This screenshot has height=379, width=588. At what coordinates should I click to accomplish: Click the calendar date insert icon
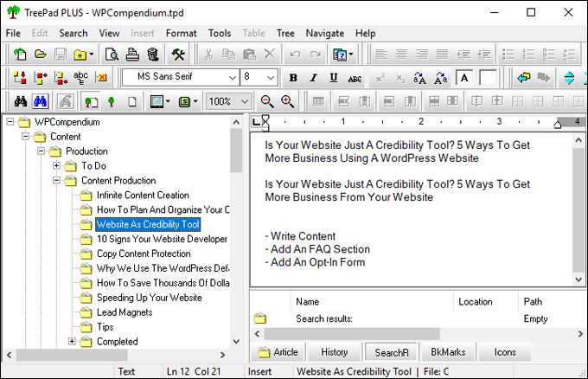[x=340, y=55]
